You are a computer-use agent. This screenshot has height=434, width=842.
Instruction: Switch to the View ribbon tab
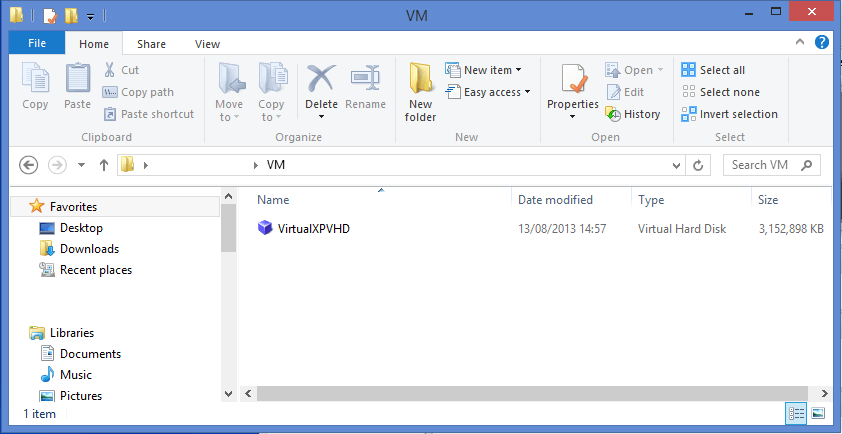[207, 44]
